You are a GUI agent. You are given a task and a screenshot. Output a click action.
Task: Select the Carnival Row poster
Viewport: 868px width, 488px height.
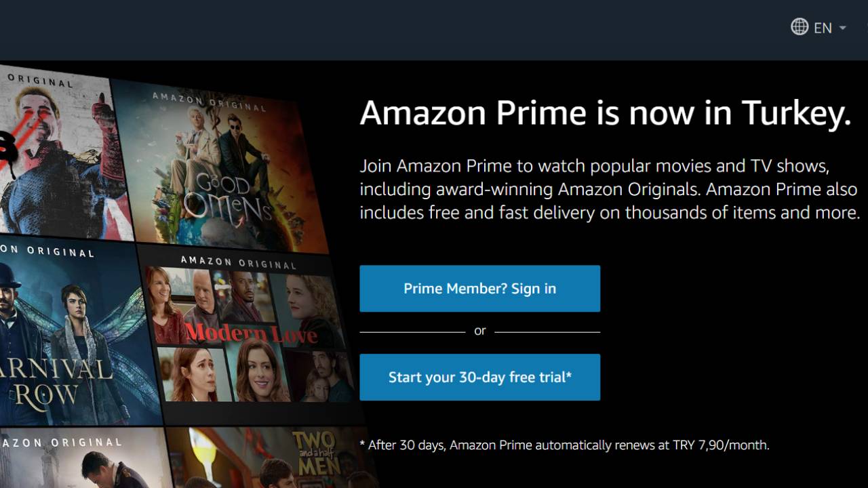point(75,332)
